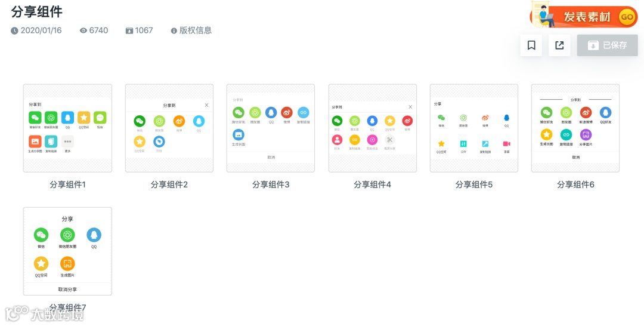Viewport: 644px width, 326px height.
Task: Click 新浪微博 icon in 分享组件6
Action: pyautogui.click(x=586, y=112)
